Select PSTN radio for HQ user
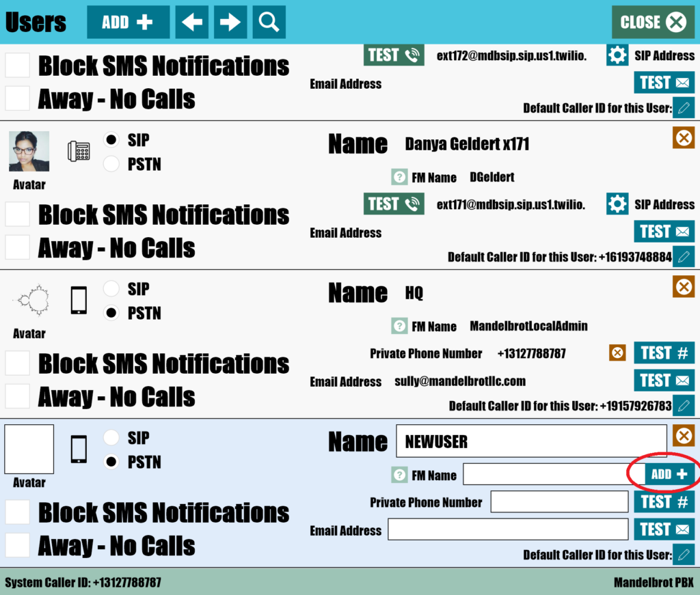 pos(111,313)
